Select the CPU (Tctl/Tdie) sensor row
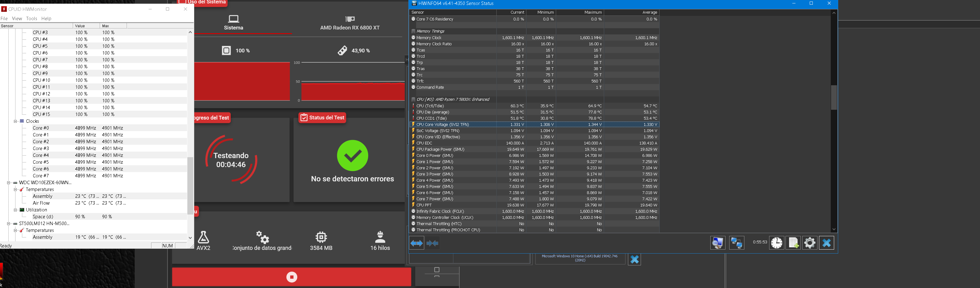Viewport: 980px width, 288px height. [534, 106]
